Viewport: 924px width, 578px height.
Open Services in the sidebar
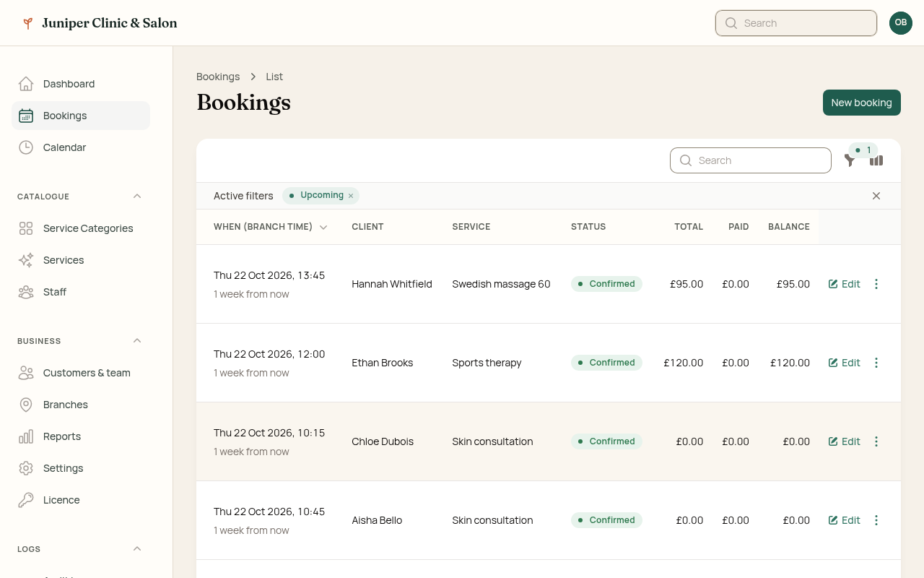[x=81, y=260]
